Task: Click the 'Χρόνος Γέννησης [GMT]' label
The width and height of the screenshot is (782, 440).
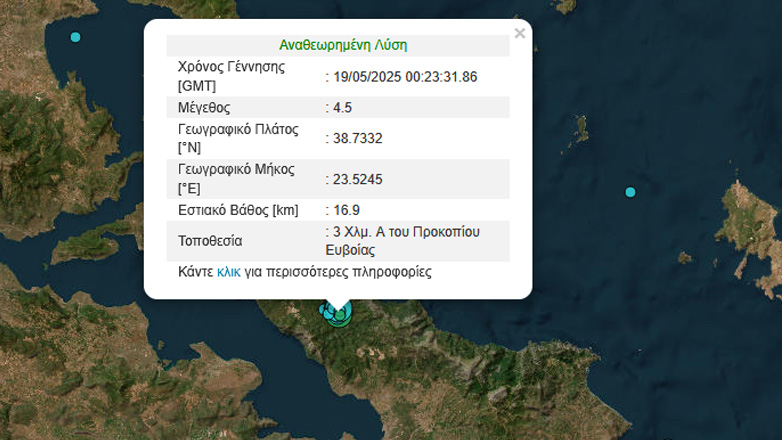Action: (x=232, y=76)
